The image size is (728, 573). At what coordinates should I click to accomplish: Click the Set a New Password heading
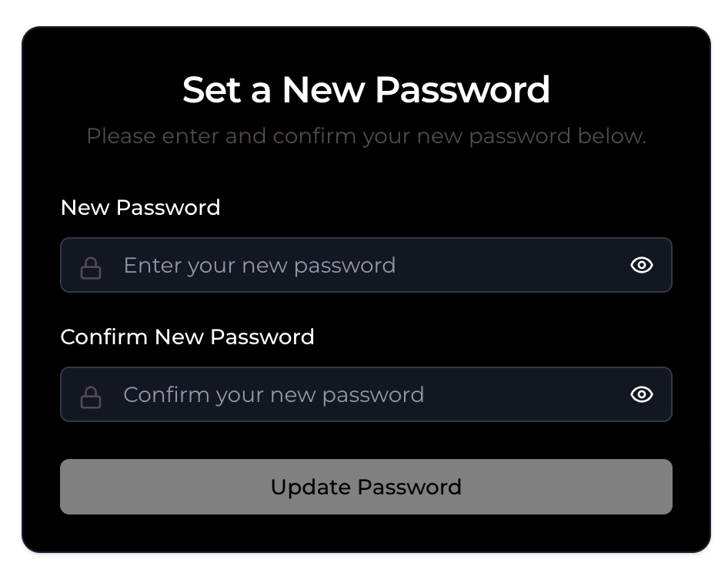point(366,89)
